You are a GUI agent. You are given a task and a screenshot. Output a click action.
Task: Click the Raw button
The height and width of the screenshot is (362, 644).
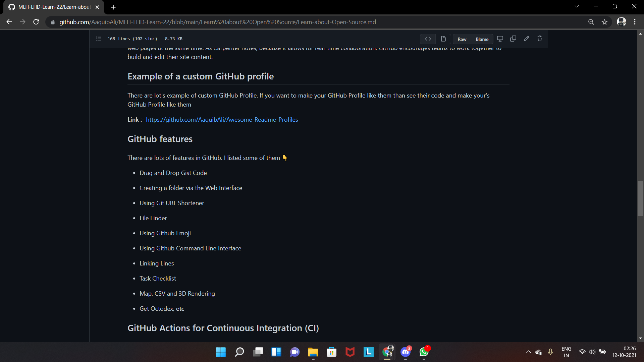pos(462,39)
